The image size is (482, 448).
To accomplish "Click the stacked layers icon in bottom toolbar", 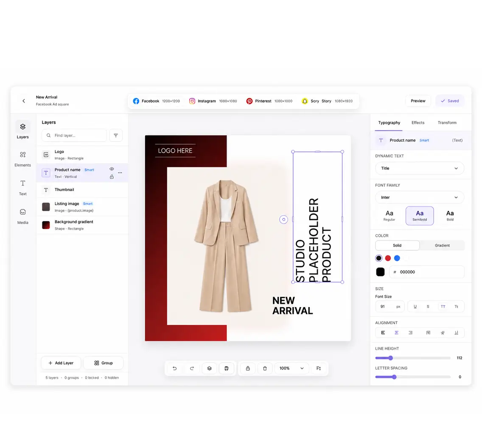I will pyautogui.click(x=209, y=368).
